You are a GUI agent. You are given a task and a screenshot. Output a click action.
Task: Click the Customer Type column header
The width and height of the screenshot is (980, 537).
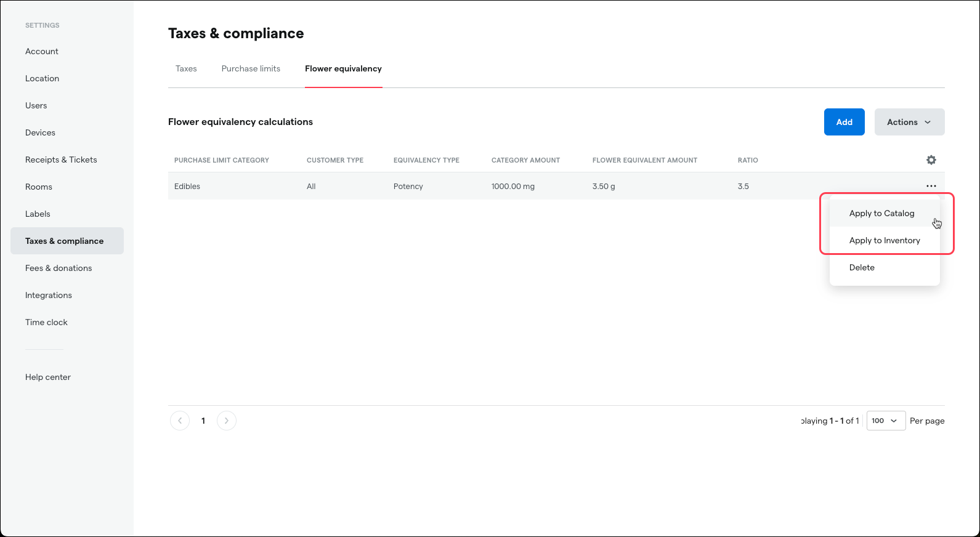(x=335, y=160)
